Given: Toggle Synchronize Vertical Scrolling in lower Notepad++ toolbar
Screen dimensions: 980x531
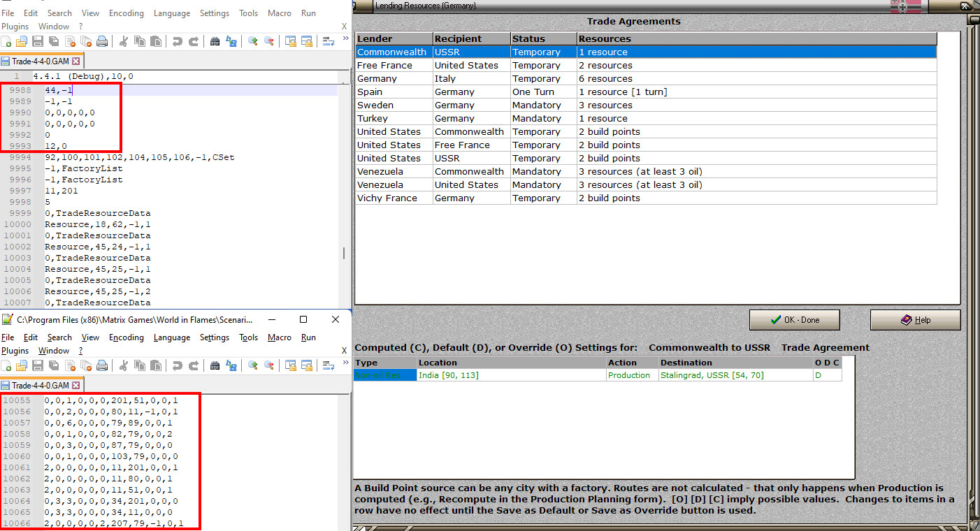Looking at the screenshot, I should point(290,365).
